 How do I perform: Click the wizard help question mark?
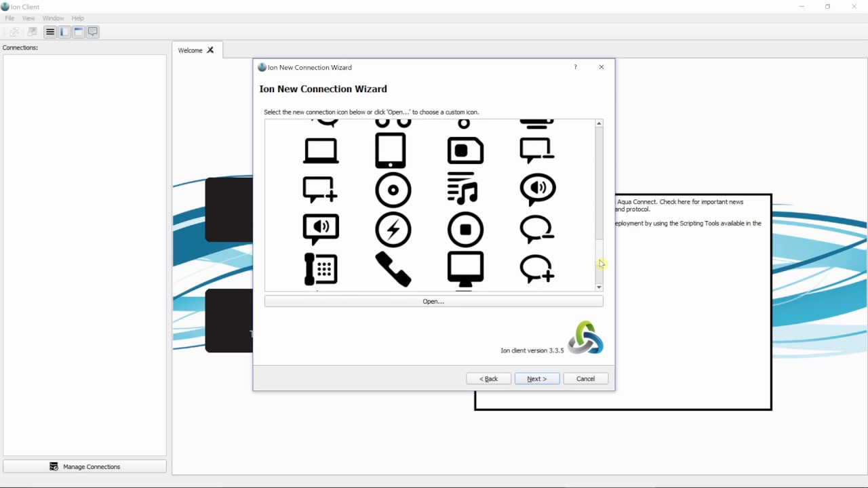click(x=575, y=67)
